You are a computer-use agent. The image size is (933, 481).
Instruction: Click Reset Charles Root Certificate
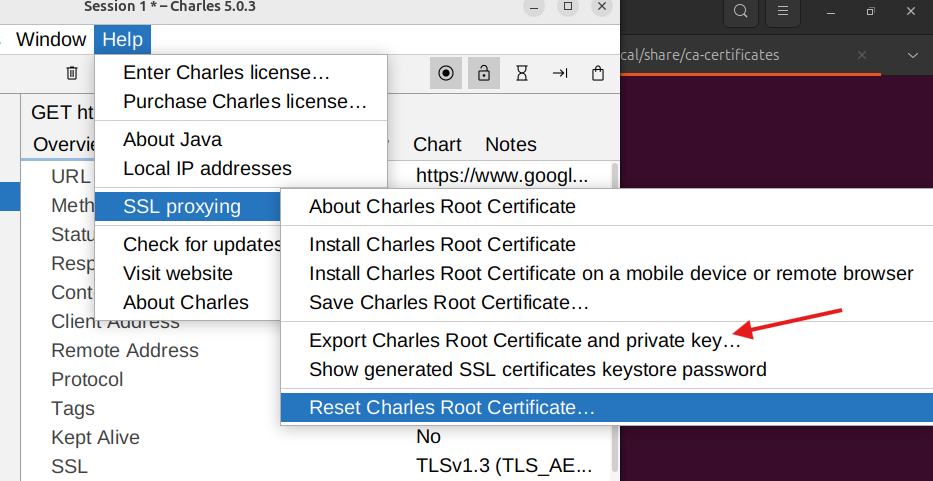[x=452, y=407]
